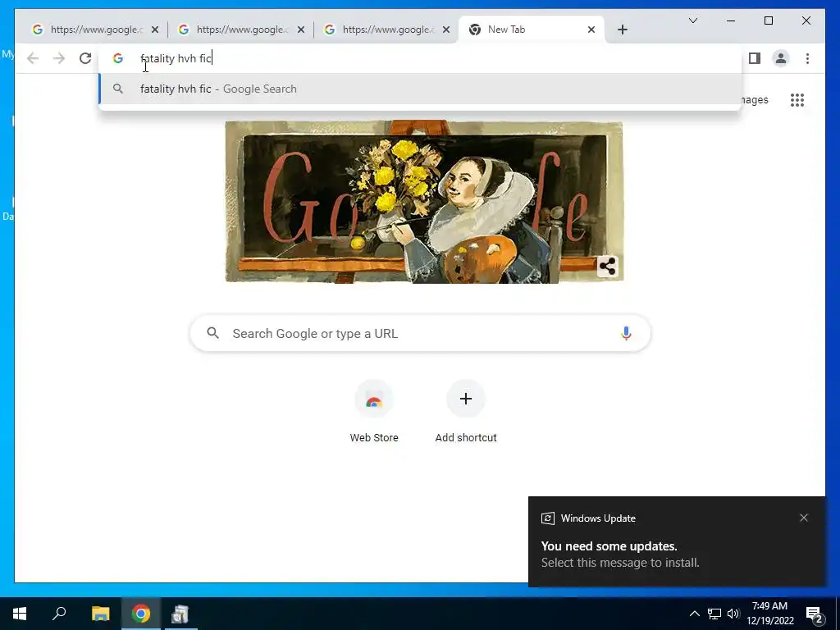This screenshot has width=840, height=630.
Task: Share the Google doodle
Action: tap(608, 267)
